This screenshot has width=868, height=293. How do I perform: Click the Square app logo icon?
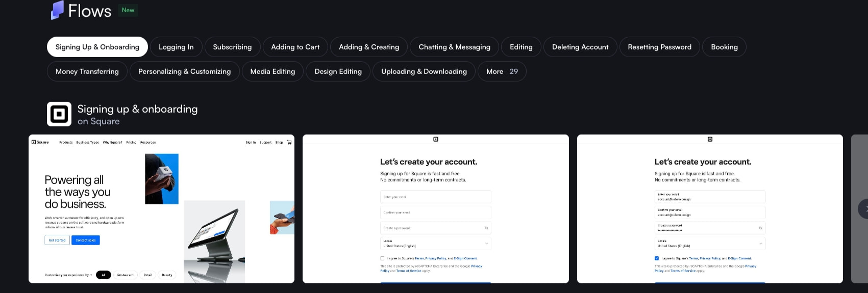[59, 114]
